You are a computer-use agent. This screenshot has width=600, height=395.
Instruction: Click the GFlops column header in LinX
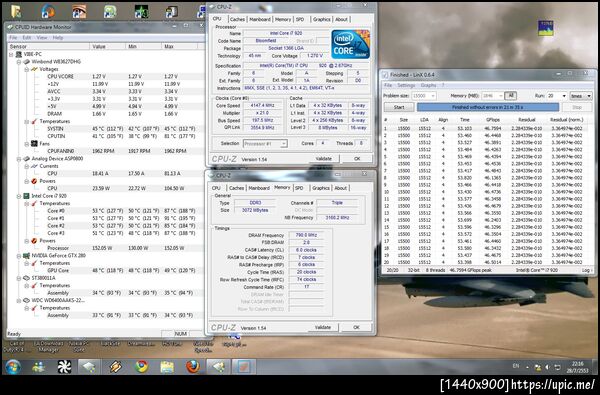click(493, 120)
